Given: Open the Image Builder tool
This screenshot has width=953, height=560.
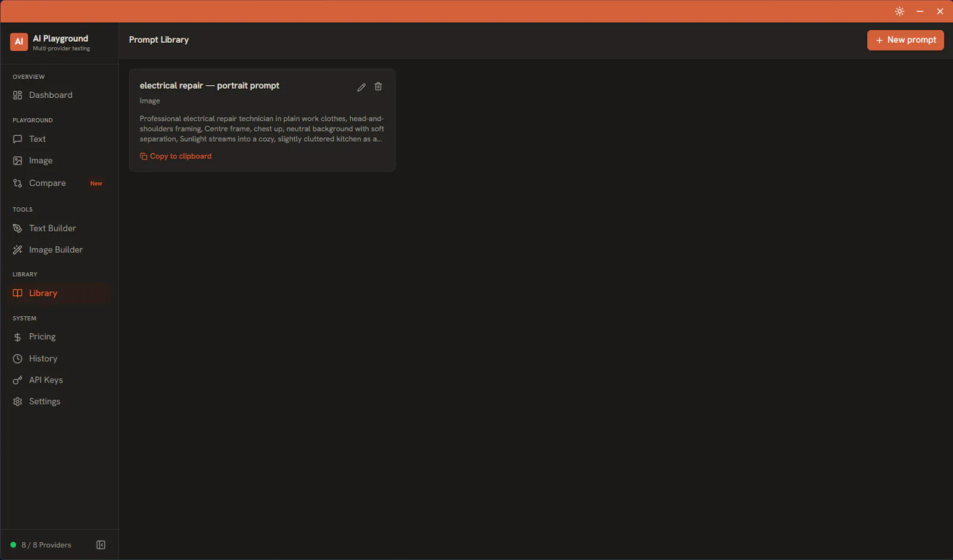Looking at the screenshot, I should (x=60, y=250).
